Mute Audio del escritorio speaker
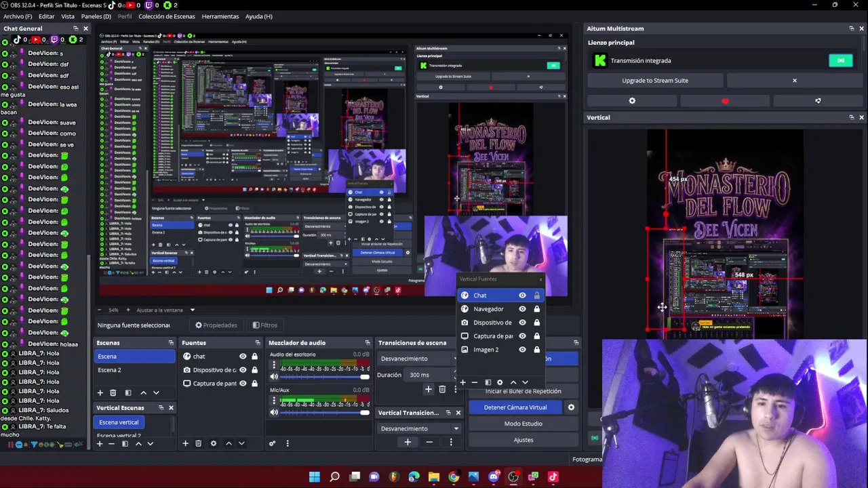868x488 pixels. point(274,377)
